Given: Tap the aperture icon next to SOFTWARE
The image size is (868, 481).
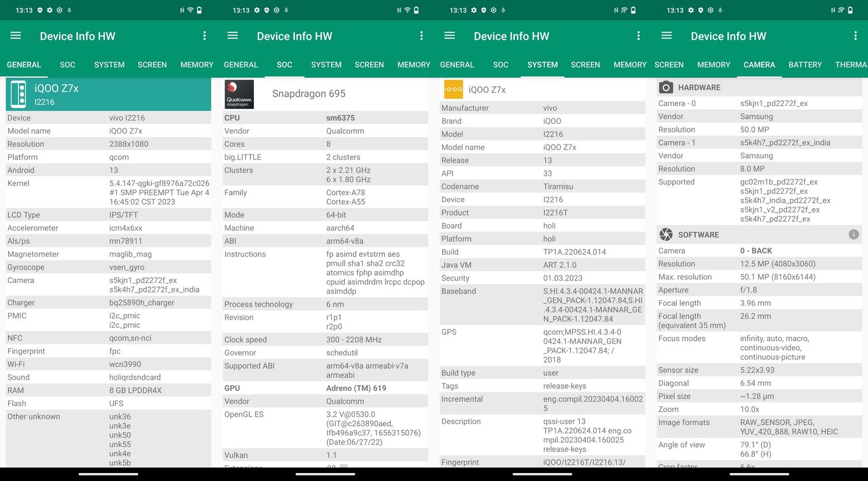Looking at the screenshot, I should pyautogui.click(x=666, y=234).
